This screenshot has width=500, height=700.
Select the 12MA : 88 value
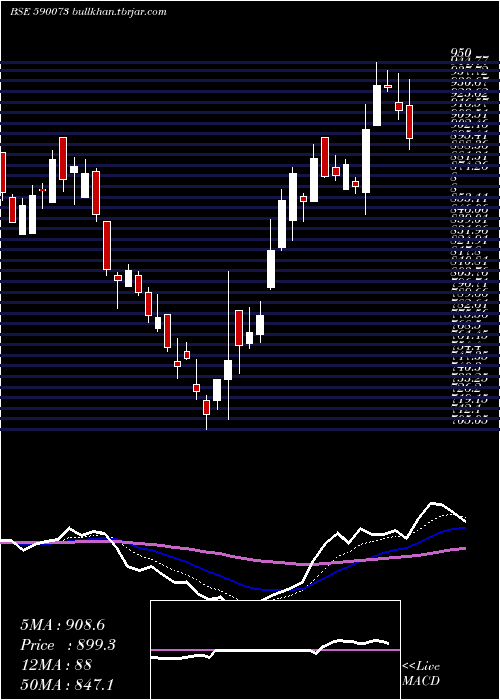pyautogui.click(x=56, y=664)
